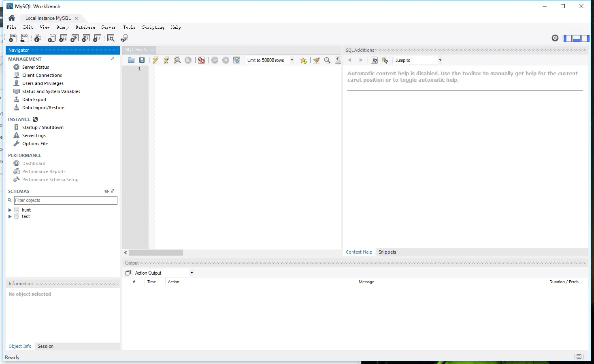This screenshot has width=594, height=364.
Task: Create a new view icon in main toolbar
Action: tap(75, 38)
